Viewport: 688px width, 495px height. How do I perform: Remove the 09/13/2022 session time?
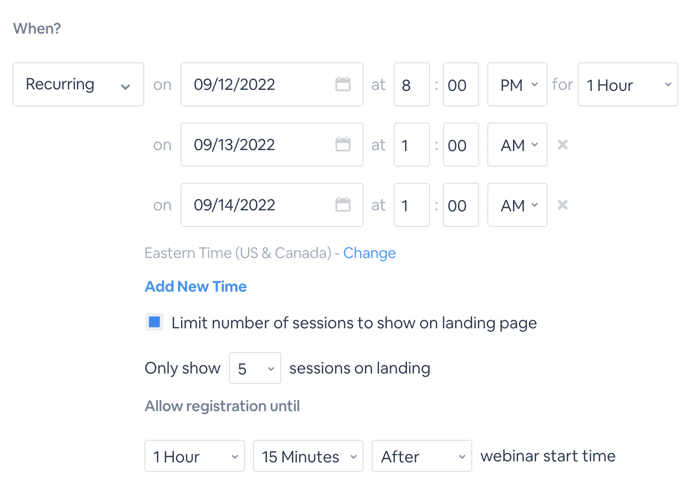pyautogui.click(x=563, y=144)
